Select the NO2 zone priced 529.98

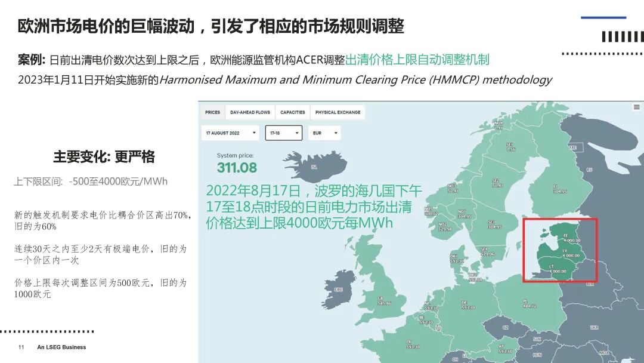click(445, 226)
